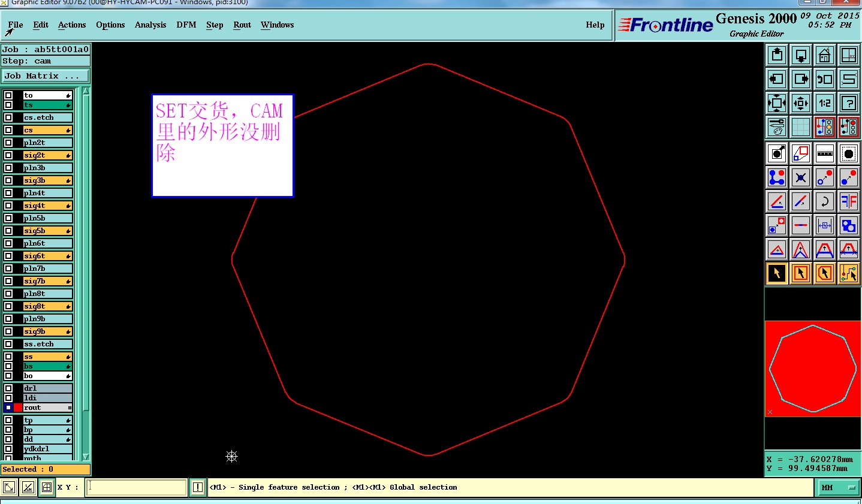The width and height of the screenshot is (862, 504).
Task: Open the Rout menu
Action: [x=242, y=25]
